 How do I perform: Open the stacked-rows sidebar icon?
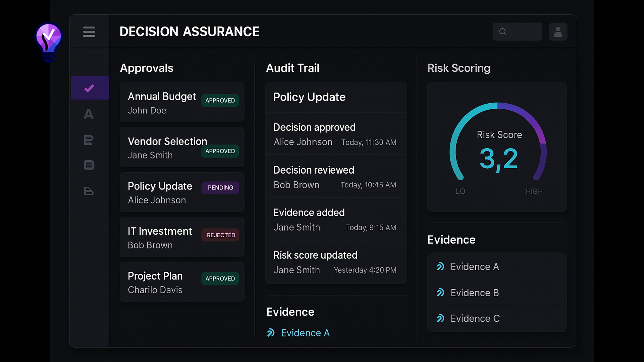coord(89,165)
